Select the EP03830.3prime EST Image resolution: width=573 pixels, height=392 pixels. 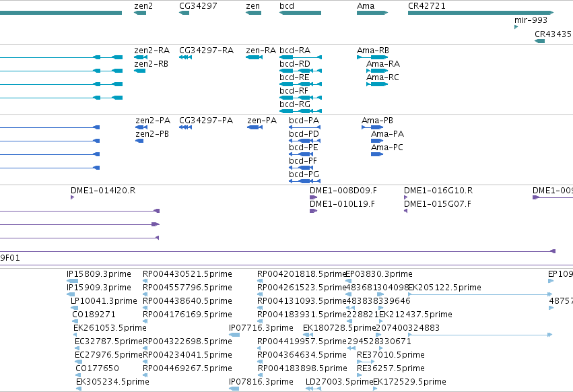pyautogui.click(x=348, y=281)
